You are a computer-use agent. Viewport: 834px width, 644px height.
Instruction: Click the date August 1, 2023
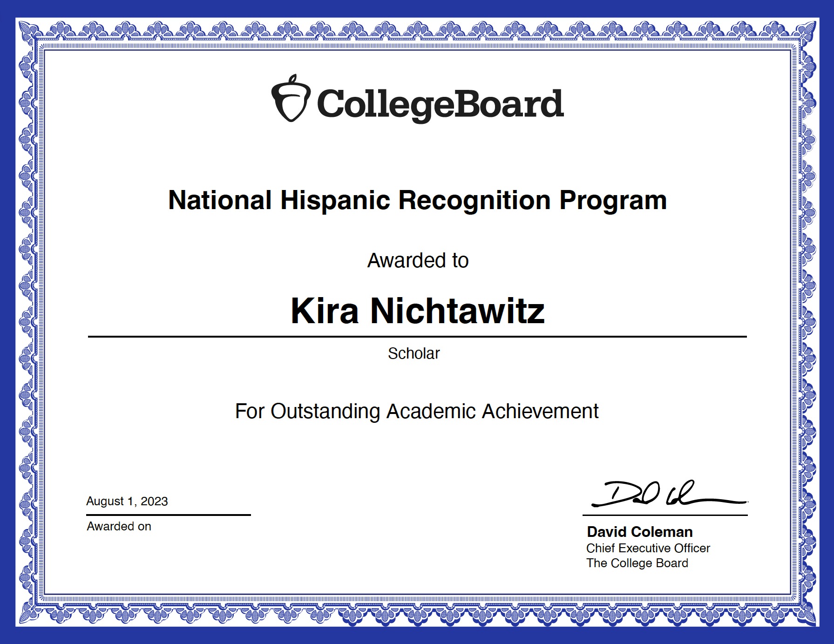point(127,502)
